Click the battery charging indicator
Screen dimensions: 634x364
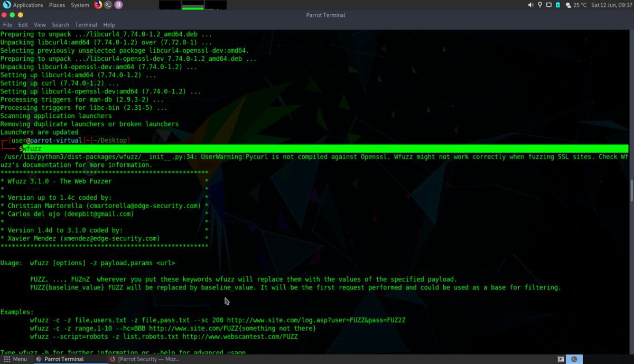click(x=557, y=5)
